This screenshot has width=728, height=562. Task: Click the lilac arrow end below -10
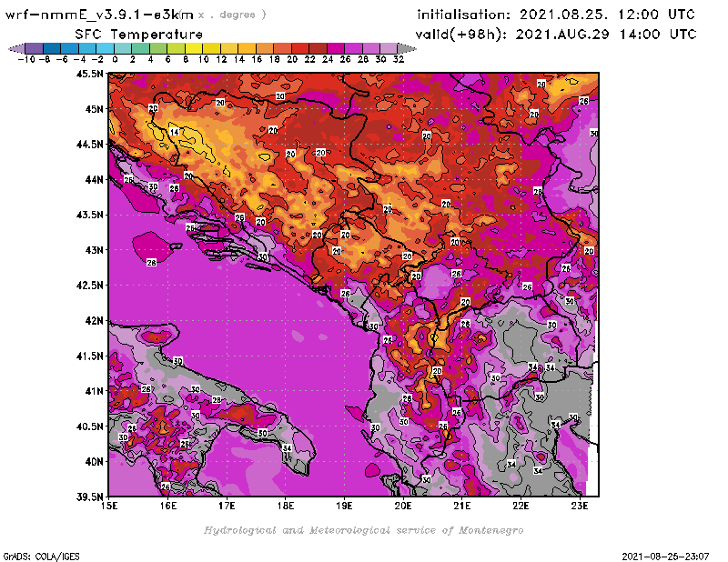coord(16,48)
